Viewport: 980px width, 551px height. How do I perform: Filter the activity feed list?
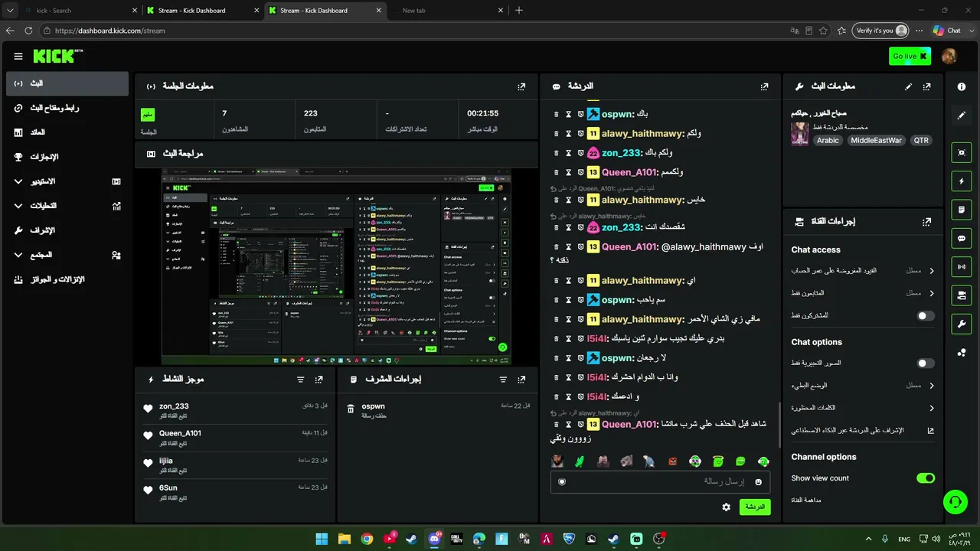[x=300, y=379]
